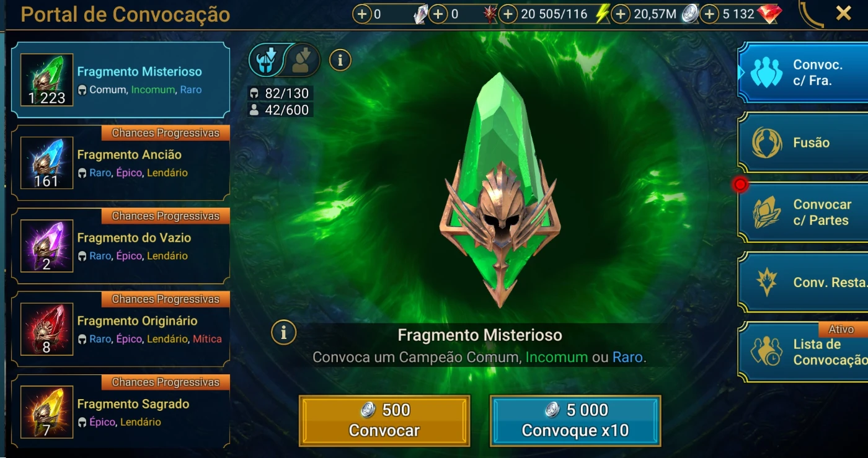This screenshot has height=458, width=868.
Task: Open info icon left of Fragmento Misterioso description
Action: click(x=283, y=333)
